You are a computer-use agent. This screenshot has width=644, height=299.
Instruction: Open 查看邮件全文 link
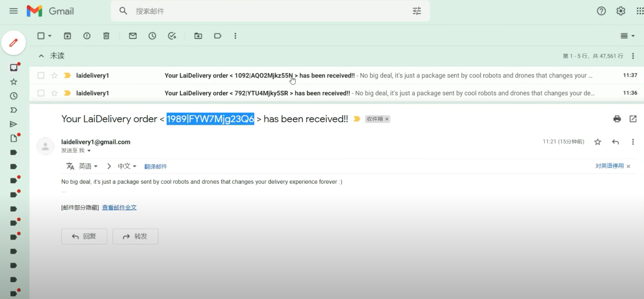click(x=119, y=207)
